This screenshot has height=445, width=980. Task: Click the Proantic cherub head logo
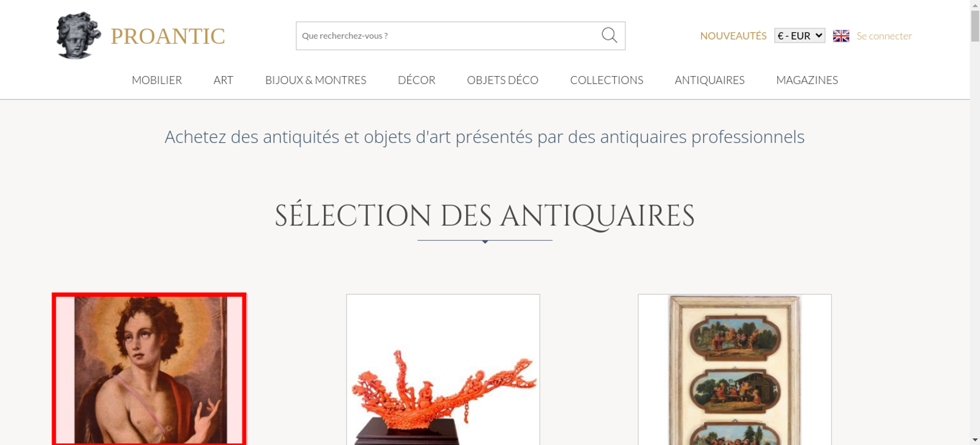point(78,35)
